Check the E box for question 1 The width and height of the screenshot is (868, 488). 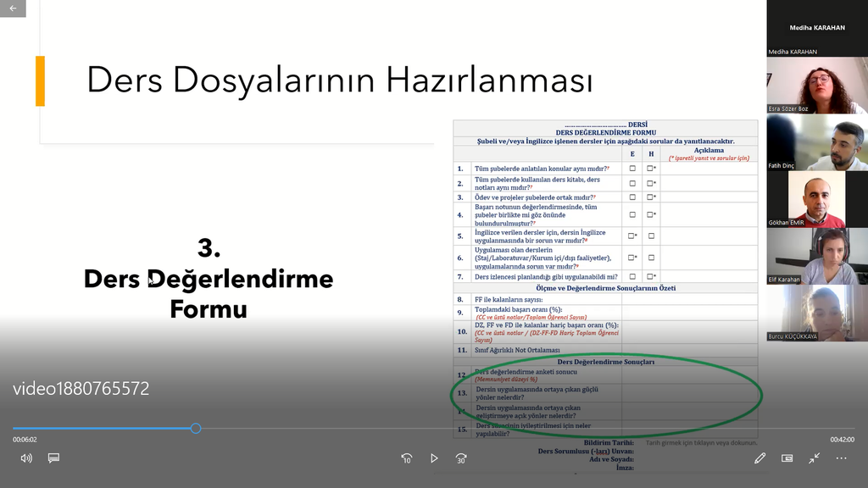(632, 169)
